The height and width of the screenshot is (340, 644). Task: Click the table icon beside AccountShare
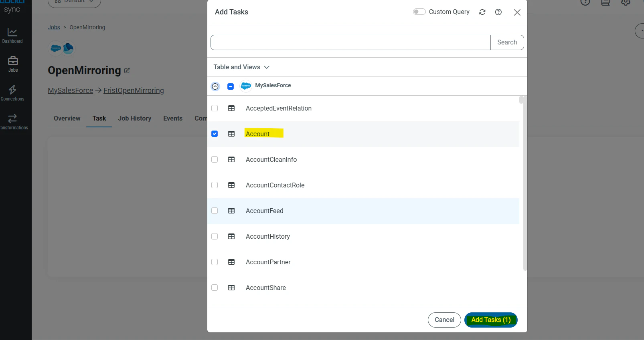click(x=231, y=288)
